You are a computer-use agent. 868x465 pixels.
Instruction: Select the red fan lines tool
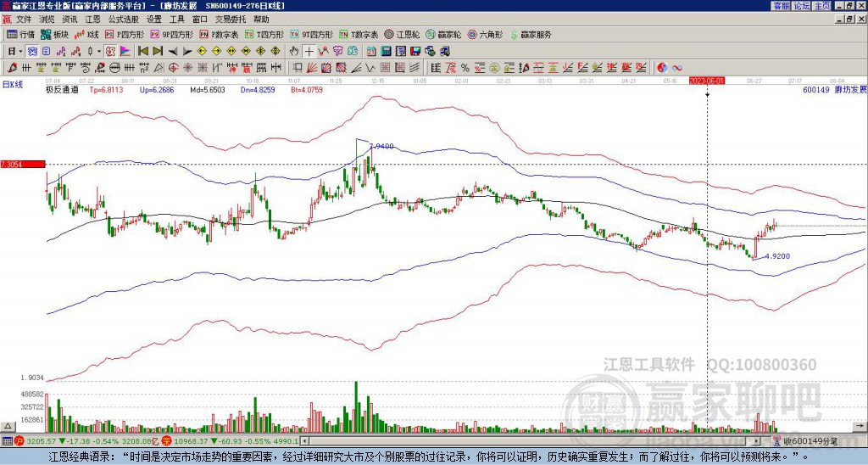[x=312, y=68]
